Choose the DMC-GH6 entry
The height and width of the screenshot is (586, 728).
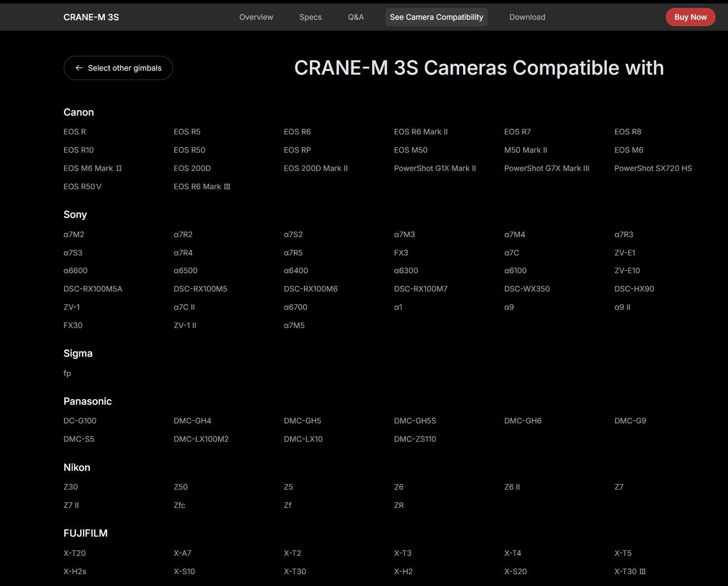click(522, 420)
